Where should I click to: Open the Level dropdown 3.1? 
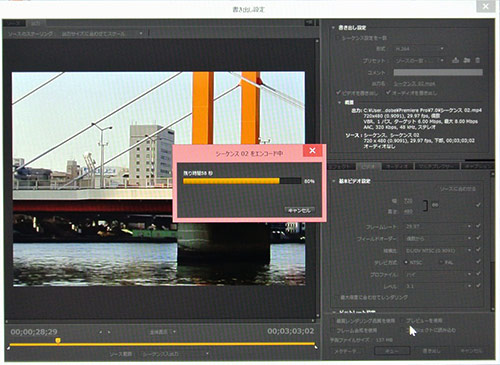[438, 286]
